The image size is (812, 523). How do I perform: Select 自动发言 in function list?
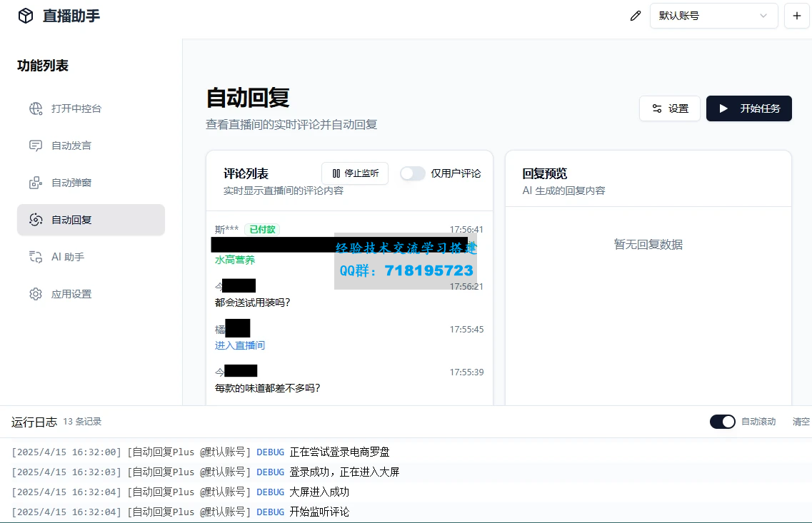coord(91,146)
